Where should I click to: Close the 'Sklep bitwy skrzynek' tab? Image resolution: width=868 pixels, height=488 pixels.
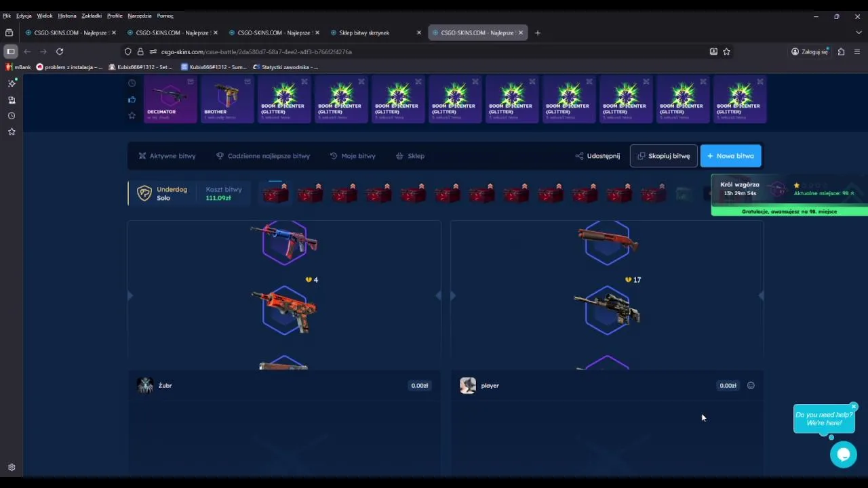418,33
